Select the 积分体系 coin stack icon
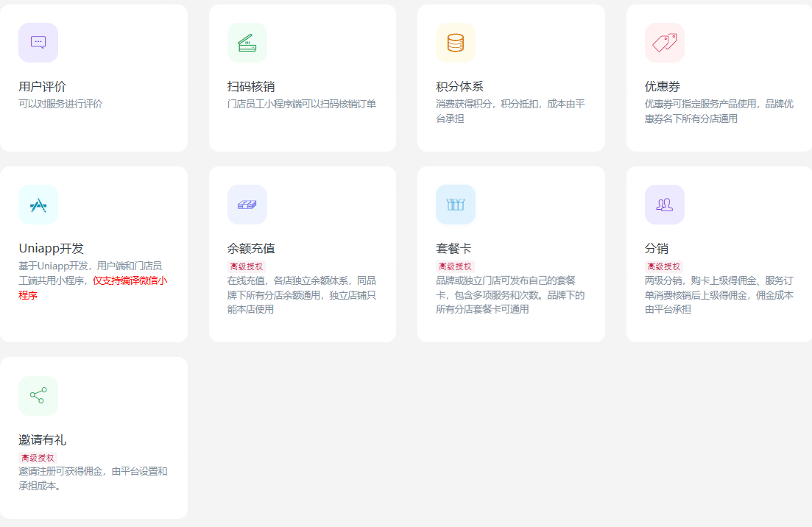The width and height of the screenshot is (812, 527). 456,43
